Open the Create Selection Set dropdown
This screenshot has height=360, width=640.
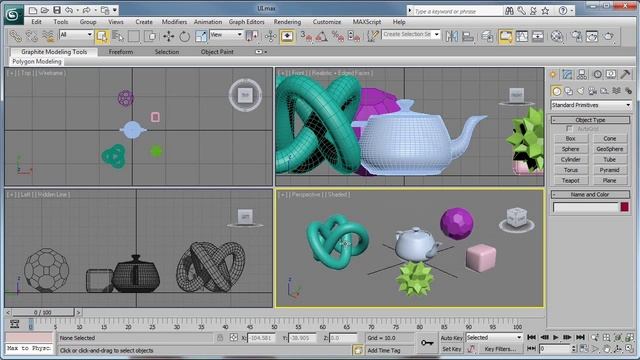tap(411, 35)
